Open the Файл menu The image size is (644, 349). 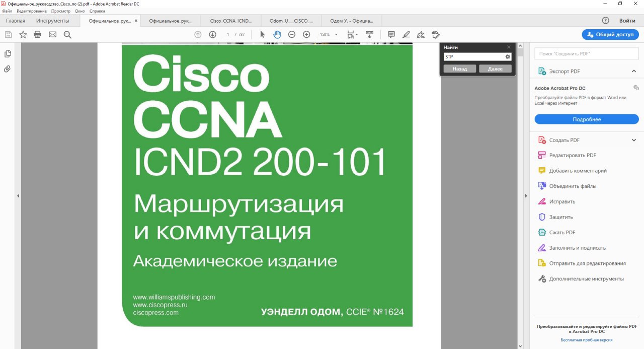click(7, 11)
